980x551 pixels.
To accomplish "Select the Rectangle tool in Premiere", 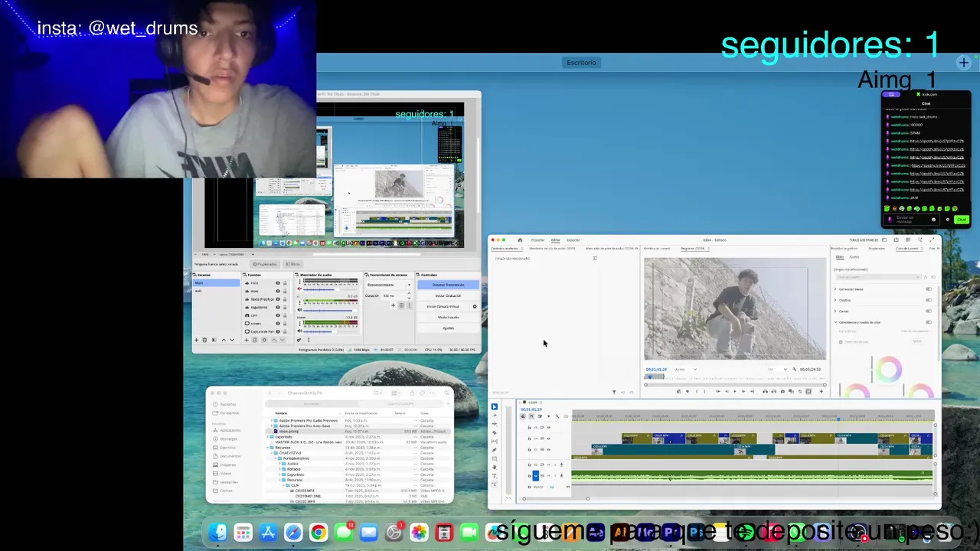I will pos(495,458).
